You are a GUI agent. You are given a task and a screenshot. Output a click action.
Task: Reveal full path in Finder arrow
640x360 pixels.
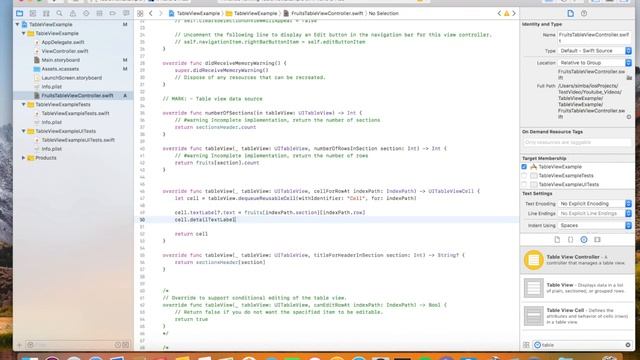point(629,117)
